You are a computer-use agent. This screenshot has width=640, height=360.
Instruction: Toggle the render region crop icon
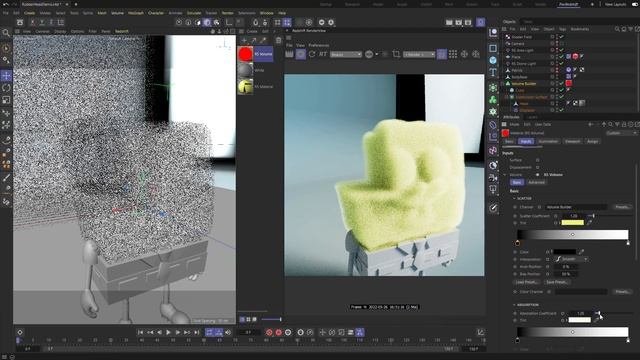396,54
